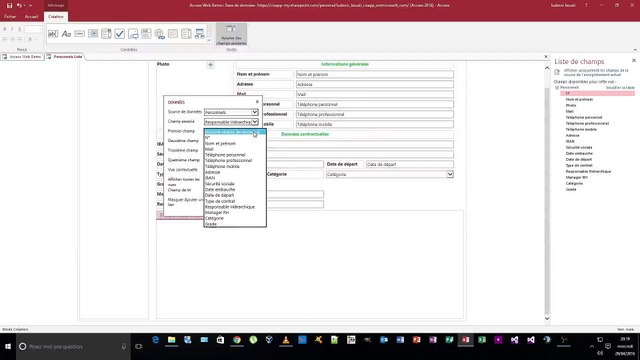
Task: Choose 'Date embauche' in dropdown list
Action: coord(235,189)
